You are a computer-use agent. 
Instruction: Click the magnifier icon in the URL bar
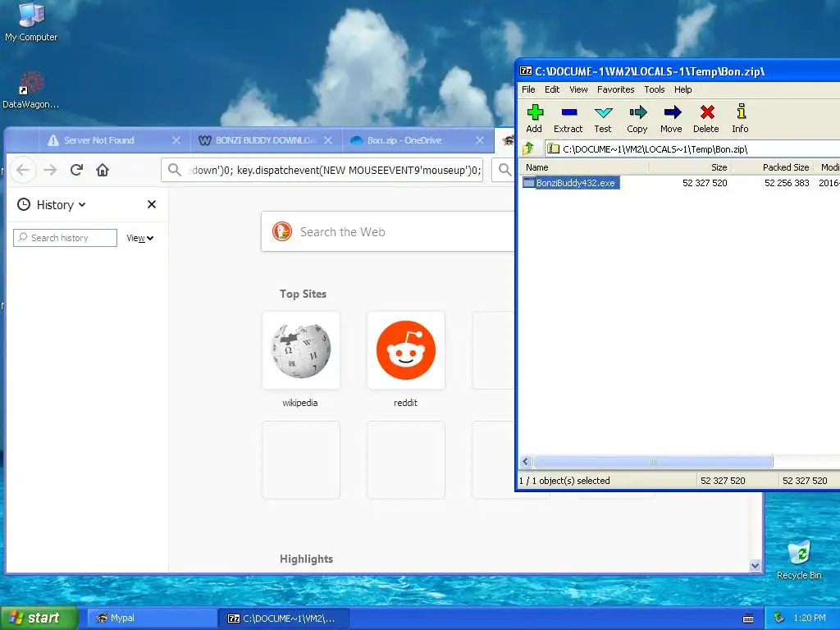174,170
